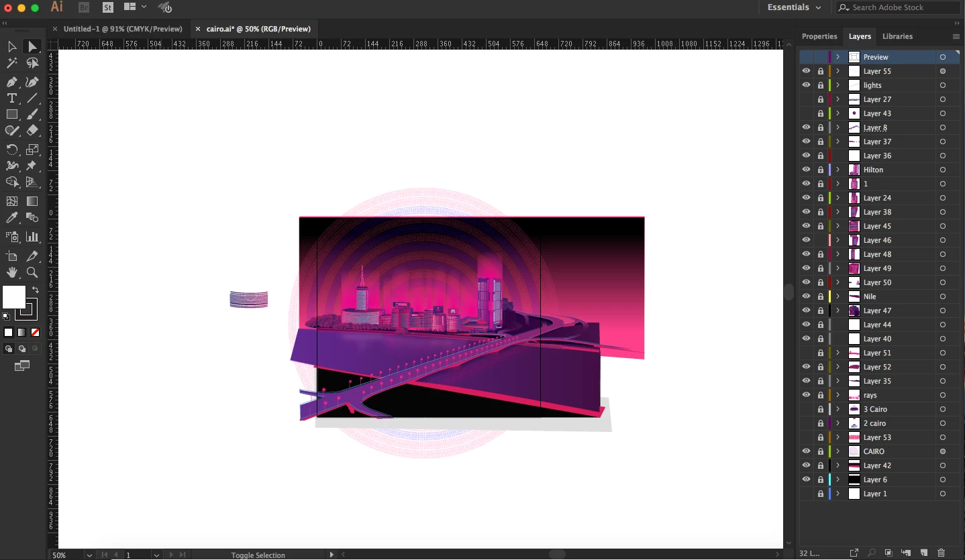Screen dimensions: 965x560
Task: Select the Line Segment tool
Action: [x=32, y=98]
